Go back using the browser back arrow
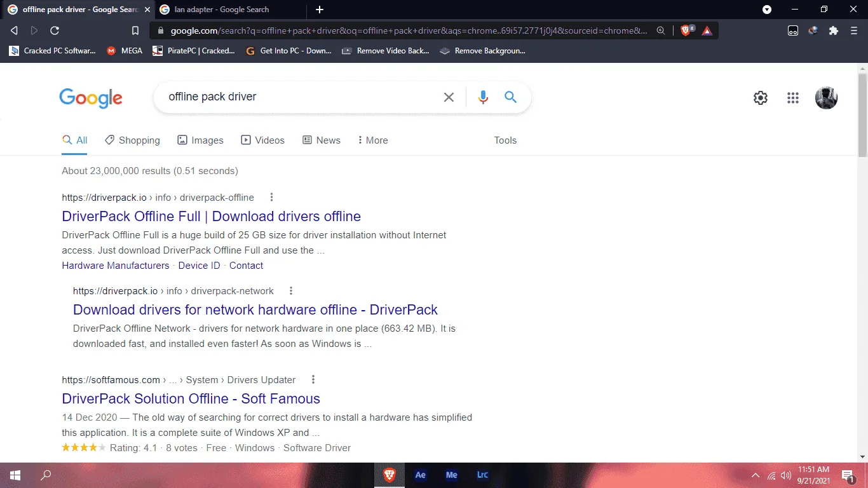The height and width of the screenshot is (488, 868). pyautogui.click(x=14, y=30)
